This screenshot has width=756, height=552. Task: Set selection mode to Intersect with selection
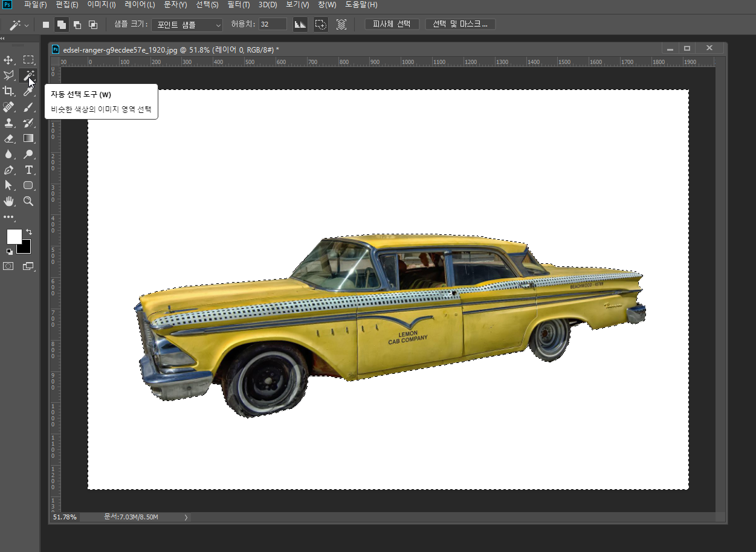[x=93, y=25]
